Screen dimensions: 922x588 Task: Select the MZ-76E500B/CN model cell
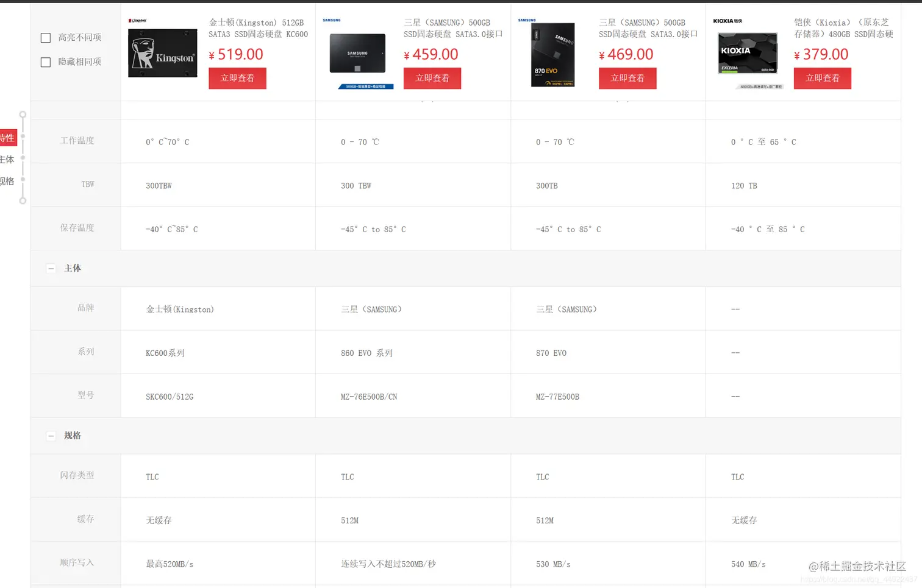coord(413,396)
